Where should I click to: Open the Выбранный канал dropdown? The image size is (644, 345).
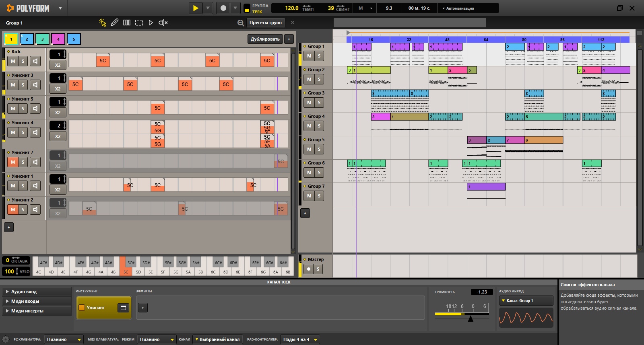tap(218, 339)
